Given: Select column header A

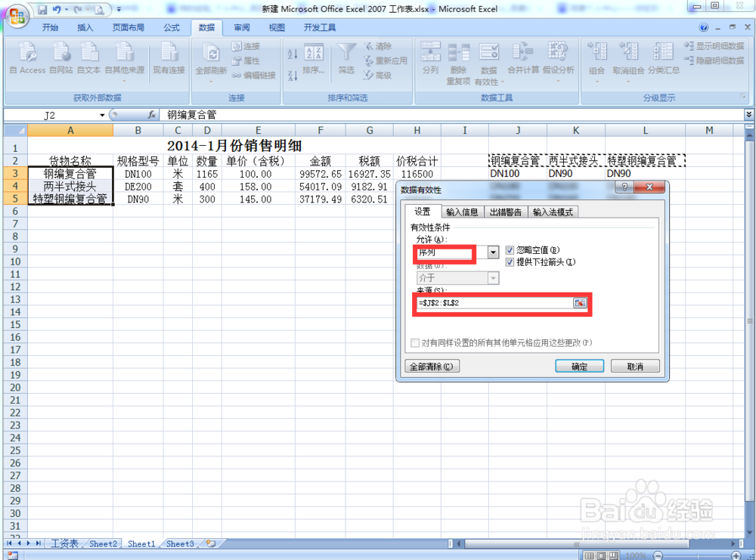Looking at the screenshot, I should click(x=70, y=130).
